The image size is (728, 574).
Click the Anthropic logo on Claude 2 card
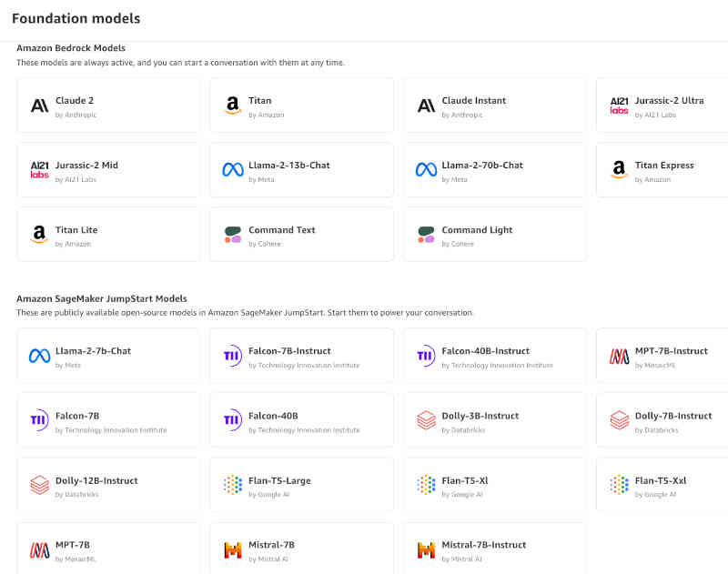[39, 106]
